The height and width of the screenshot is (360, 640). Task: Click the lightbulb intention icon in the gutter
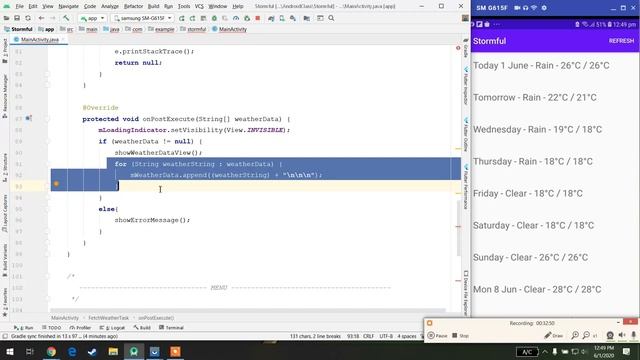coord(56,184)
